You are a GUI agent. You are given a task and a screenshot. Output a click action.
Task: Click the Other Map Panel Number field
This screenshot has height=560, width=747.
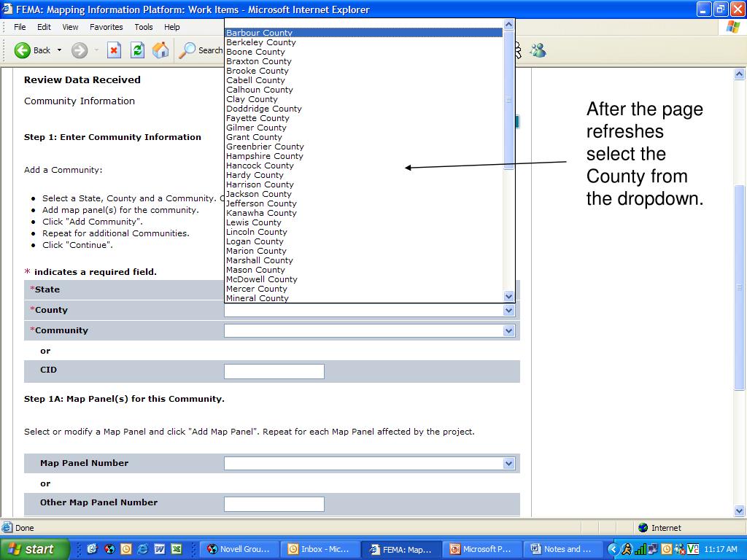[274, 504]
